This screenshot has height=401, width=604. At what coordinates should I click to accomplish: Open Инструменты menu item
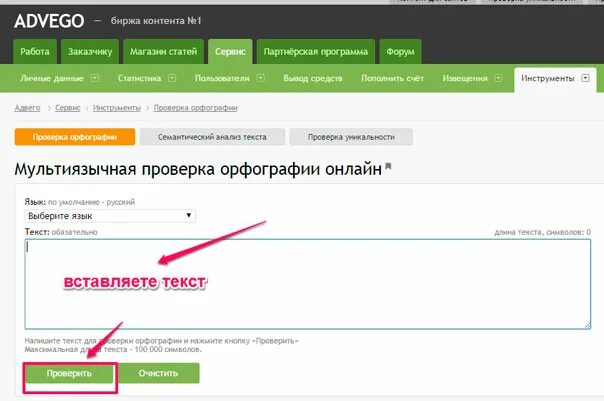tap(547, 78)
